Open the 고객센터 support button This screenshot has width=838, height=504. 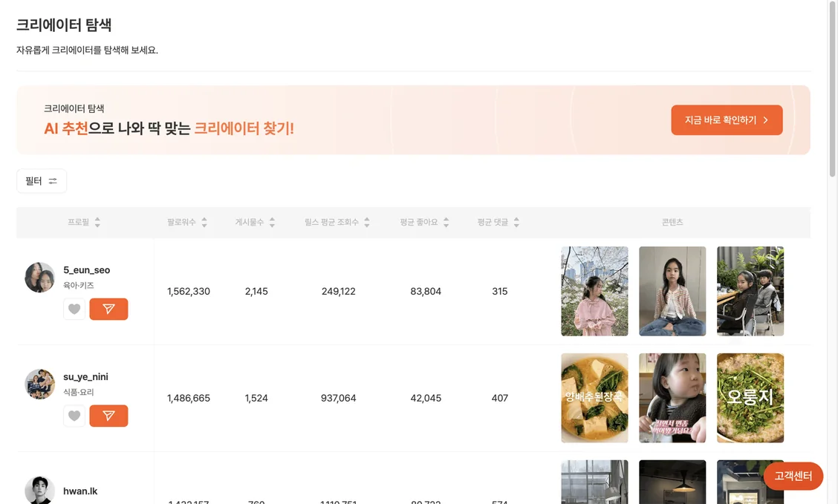(x=793, y=476)
